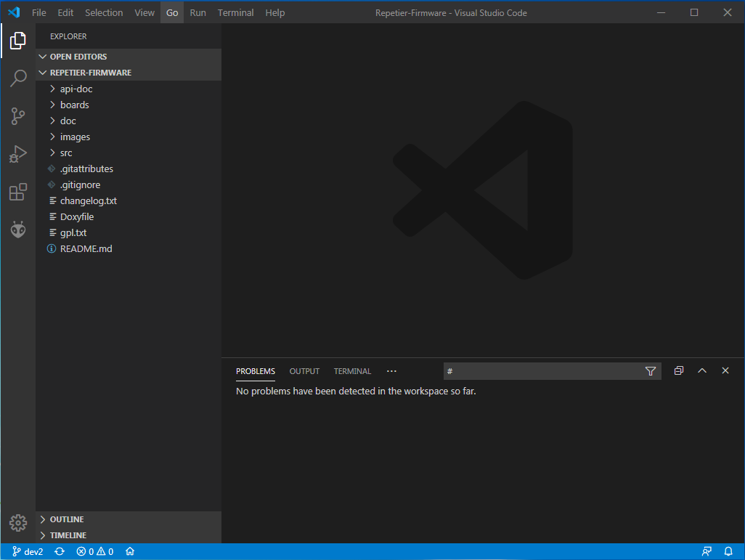The height and width of the screenshot is (560, 745).
Task: Open README.md file
Action: pos(129,248)
